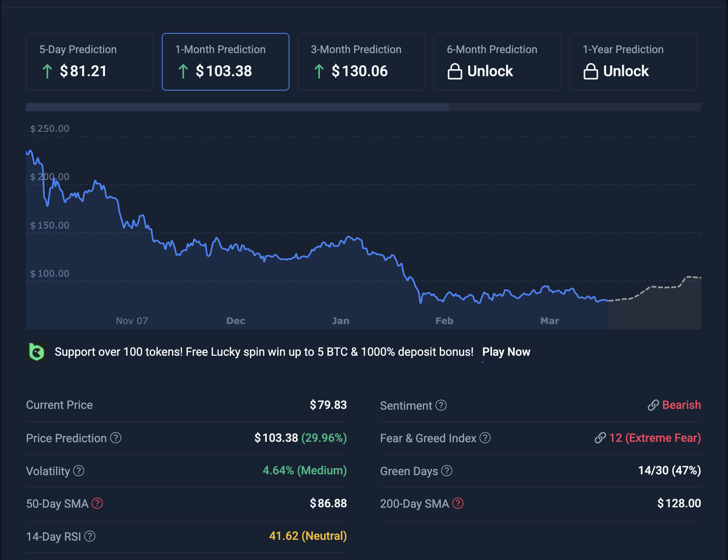Click the help icon beside Sentiment
This screenshot has height=560, width=728.
(441, 405)
